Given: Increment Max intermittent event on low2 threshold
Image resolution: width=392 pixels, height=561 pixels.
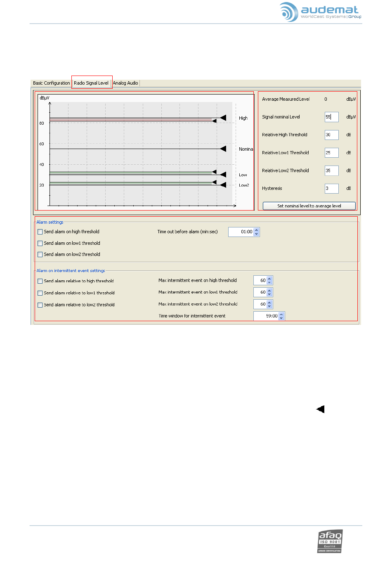Looking at the screenshot, I should [269, 302].
